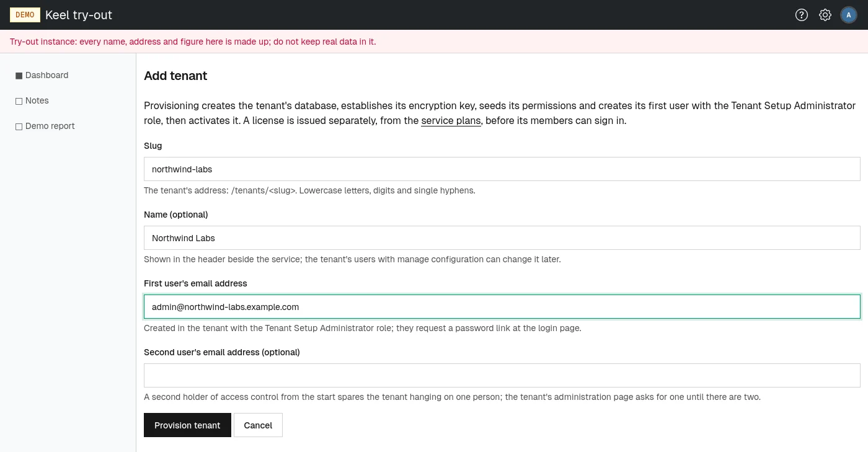
Task: Click the DEMO badge in header
Action: click(x=25, y=15)
